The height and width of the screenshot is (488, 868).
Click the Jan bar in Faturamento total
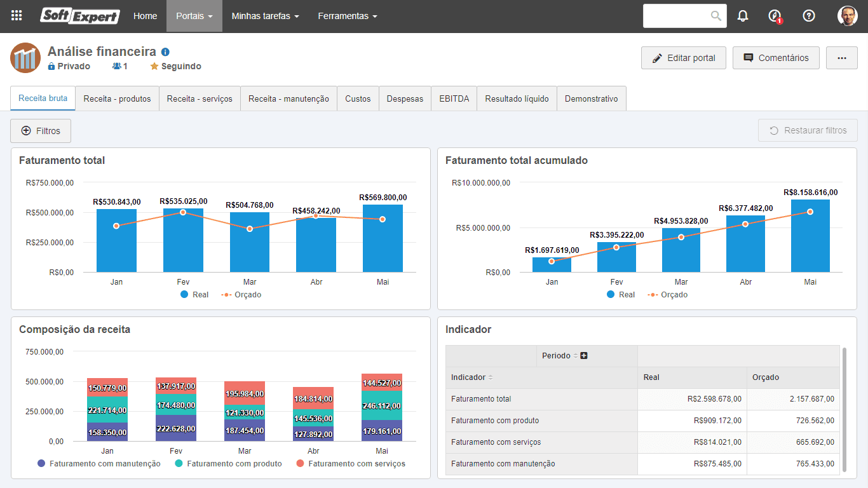[116, 241]
